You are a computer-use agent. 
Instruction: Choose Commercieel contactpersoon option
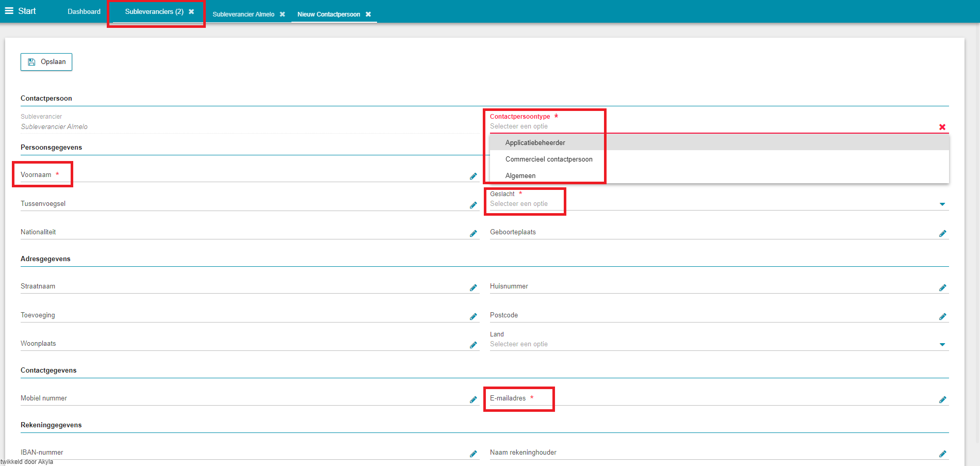[719, 159]
